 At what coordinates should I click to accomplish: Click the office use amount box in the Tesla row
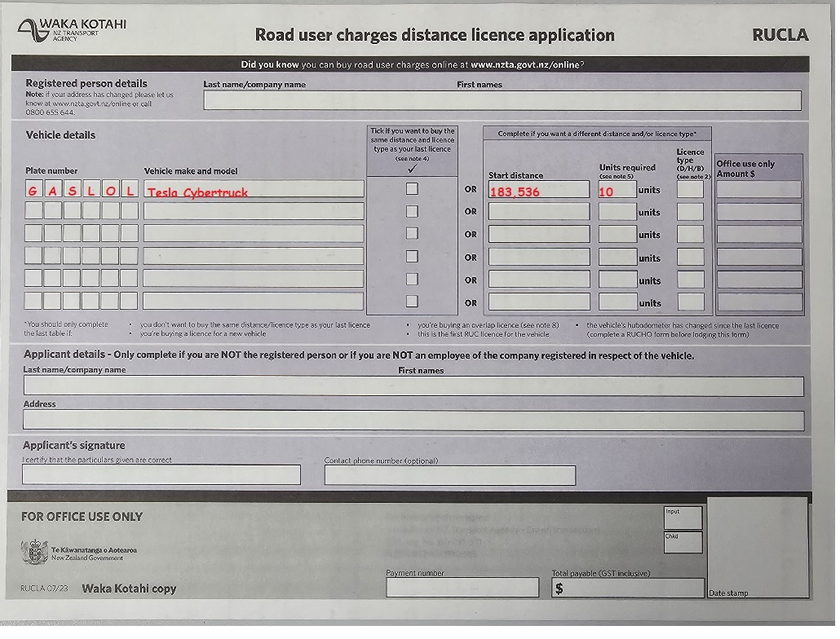click(759, 189)
